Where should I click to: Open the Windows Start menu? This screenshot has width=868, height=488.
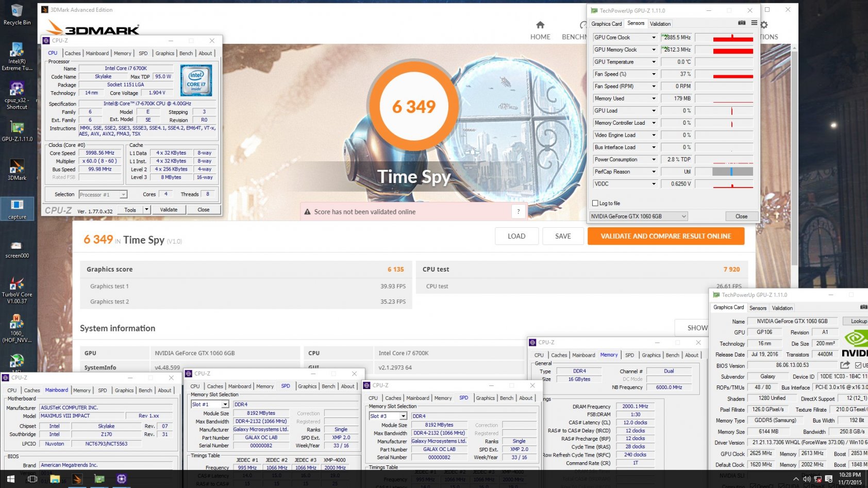point(10,479)
